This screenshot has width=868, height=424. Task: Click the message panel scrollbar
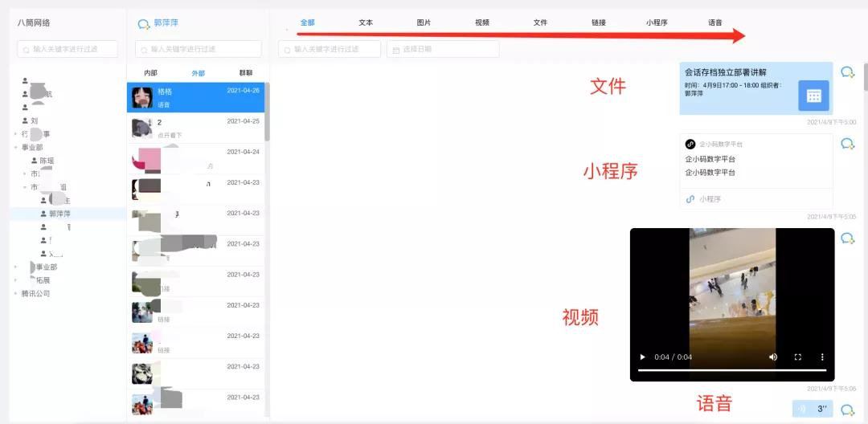(x=866, y=77)
